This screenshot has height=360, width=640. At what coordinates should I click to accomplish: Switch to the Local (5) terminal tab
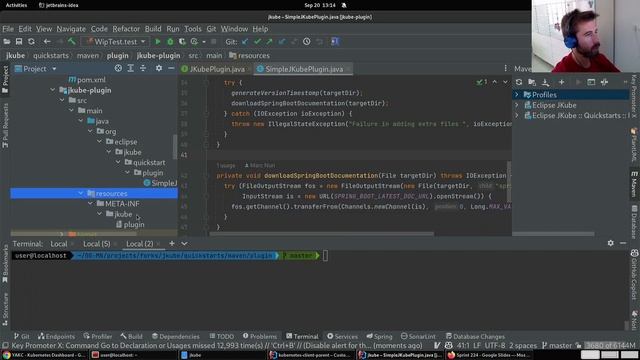[97, 244]
